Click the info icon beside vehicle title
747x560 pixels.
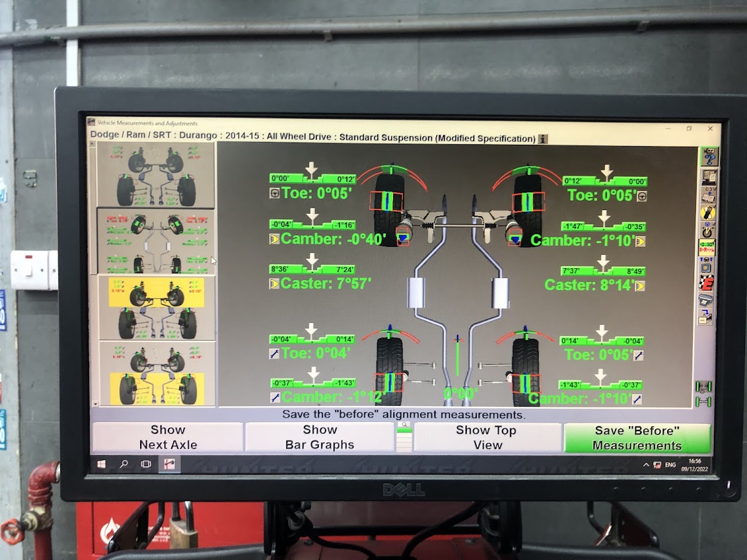coord(543,139)
